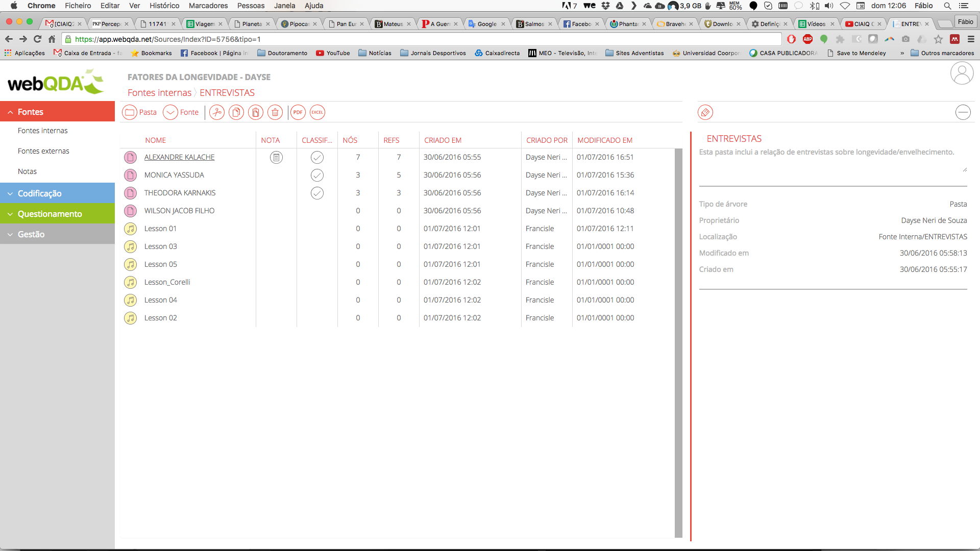The image size is (980, 551).
Task: Open the user profile avatar icon
Action: tap(962, 73)
